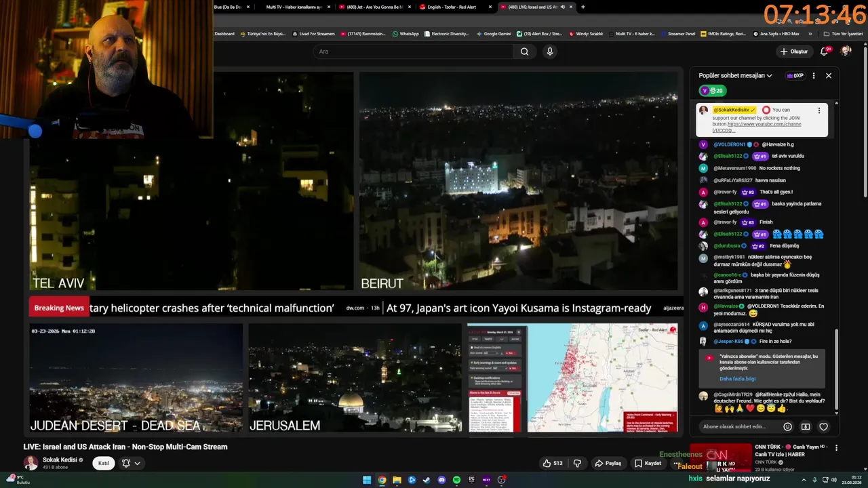Open the Windy: Sıcaklık bookmark
Screen dimensions: 868x488
pos(586,33)
